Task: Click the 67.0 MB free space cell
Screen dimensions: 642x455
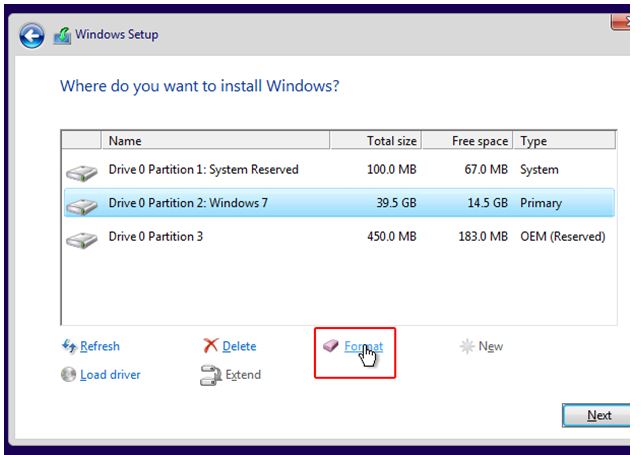Action: click(486, 170)
